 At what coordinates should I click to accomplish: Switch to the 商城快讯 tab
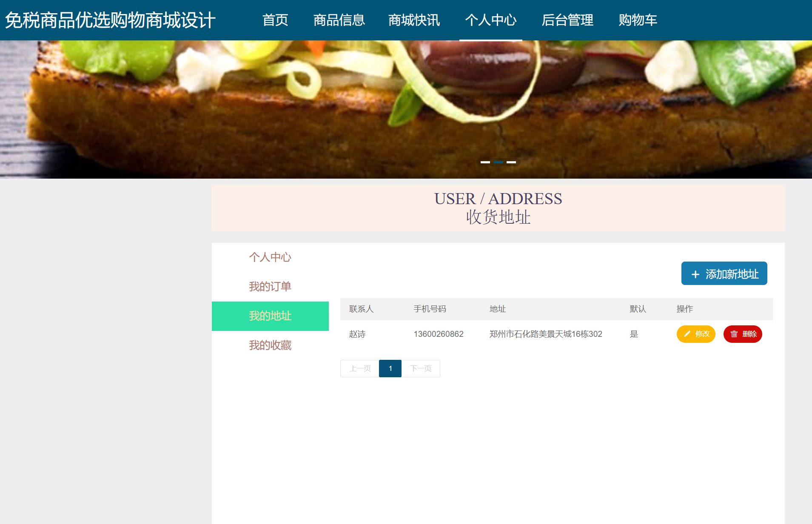tap(413, 20)
